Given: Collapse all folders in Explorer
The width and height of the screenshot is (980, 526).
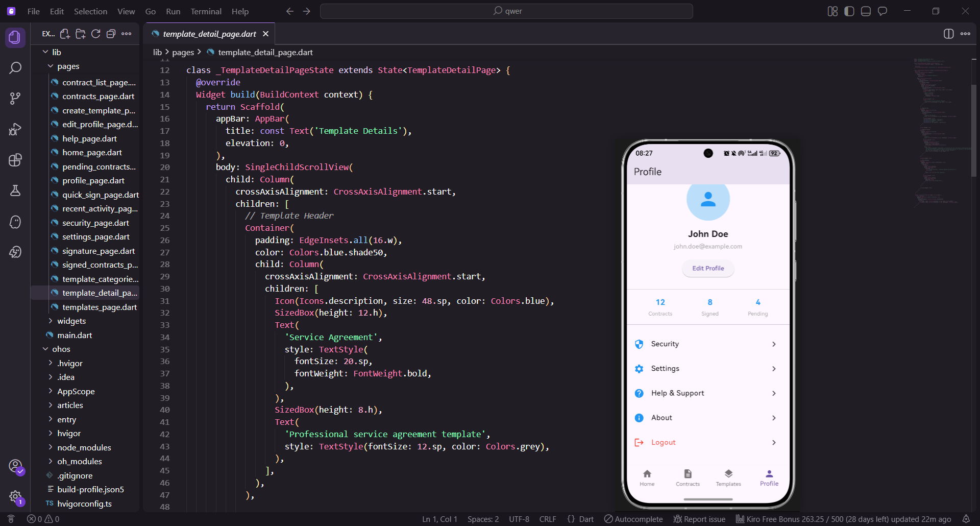Looking at the screenshot, I should 111,34.
